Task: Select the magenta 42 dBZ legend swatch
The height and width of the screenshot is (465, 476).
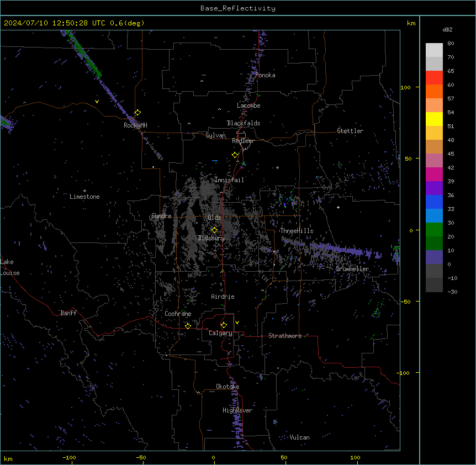Action: [434, 174]
